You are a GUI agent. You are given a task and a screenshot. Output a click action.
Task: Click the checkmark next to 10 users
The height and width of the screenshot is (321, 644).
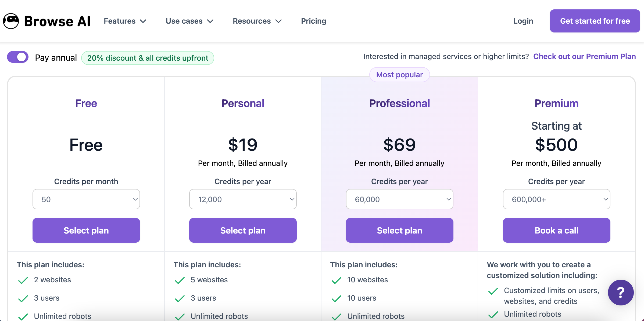pos(337,298)
